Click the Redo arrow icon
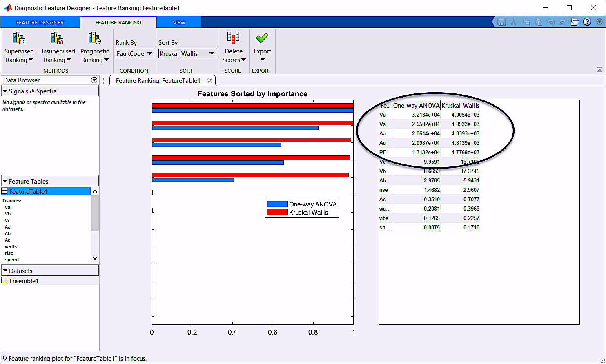 coord(563,22)
